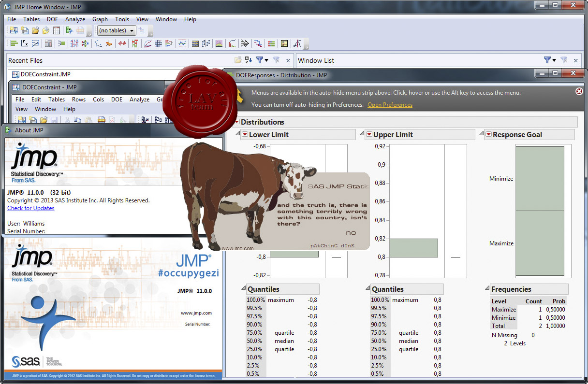Open Window menu in DOEConstraint window

click(45, 109)
